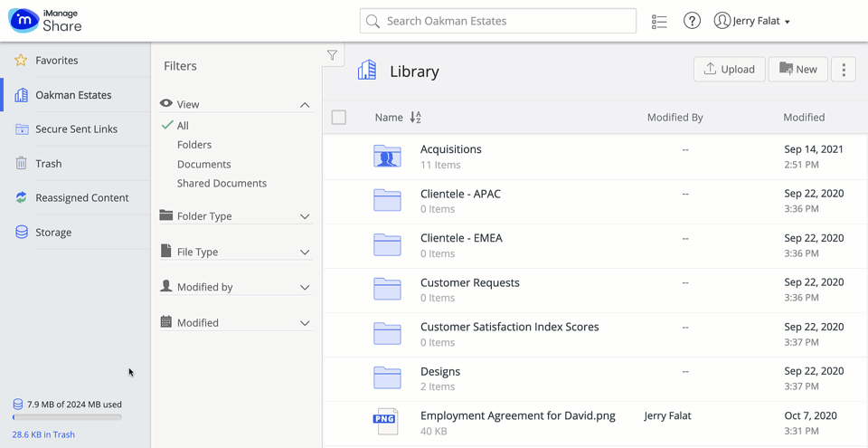Select the All view filter option
The height and width of the screenshot is (448, 868).
click(x=183, y=126)
